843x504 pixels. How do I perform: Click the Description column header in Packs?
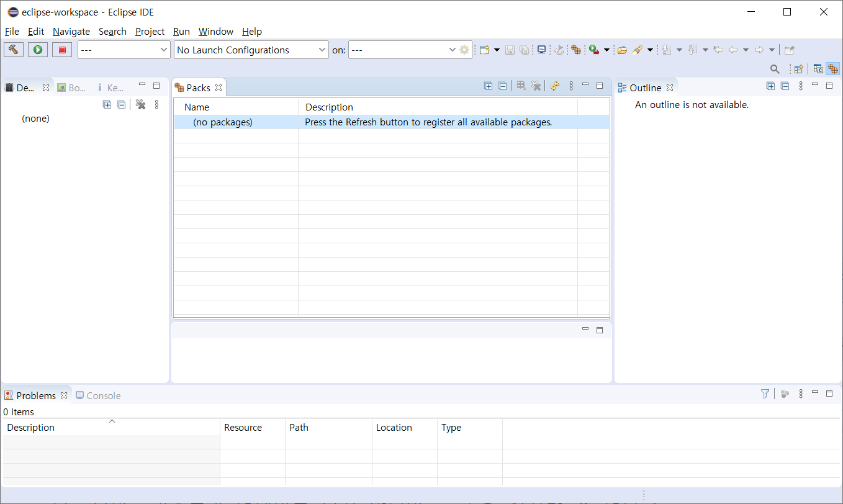[x=438, y=107]
